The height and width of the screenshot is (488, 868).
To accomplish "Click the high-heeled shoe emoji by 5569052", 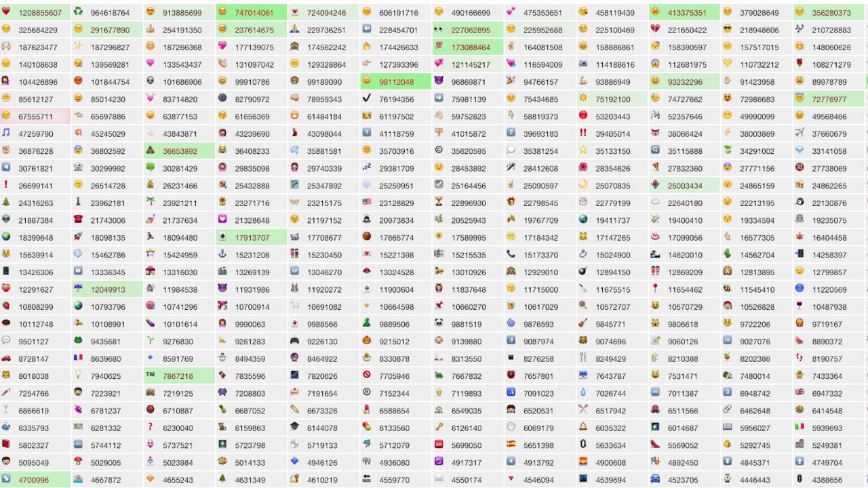I will pyautogui.click(x=656, y=445).
